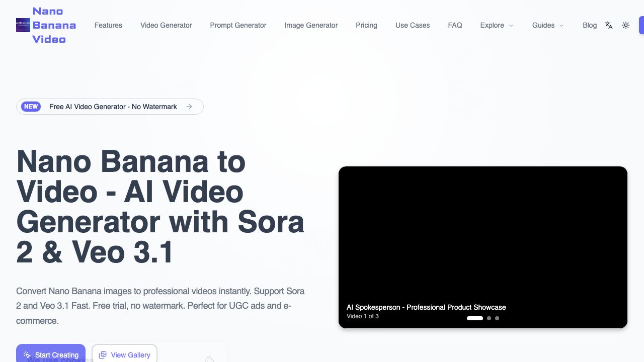The image size is (644, 362).
Task: Select the first carousel indicator pill
Action: pos(475,318)
